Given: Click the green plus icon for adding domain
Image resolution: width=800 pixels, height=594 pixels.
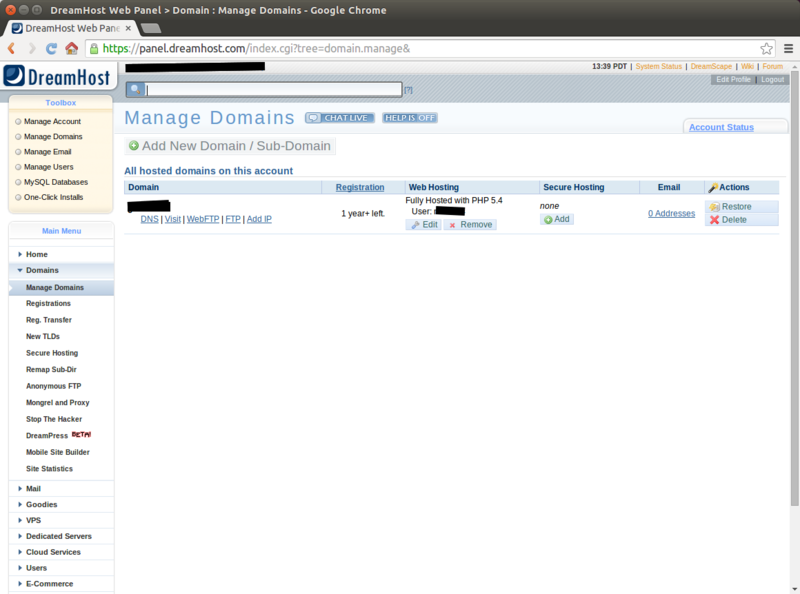Looking at the screenshot, I should [134, 146].
